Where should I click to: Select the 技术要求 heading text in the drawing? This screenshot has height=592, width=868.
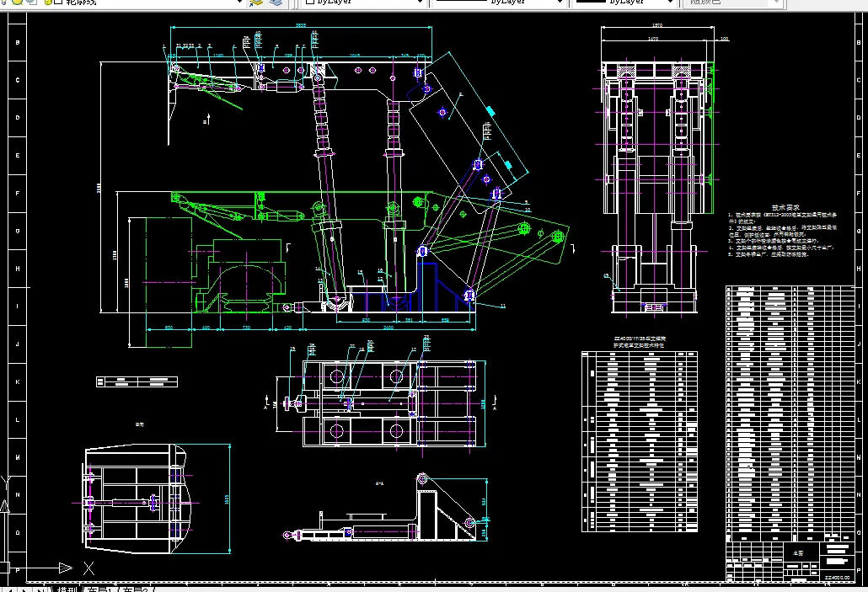pos(785,207)
